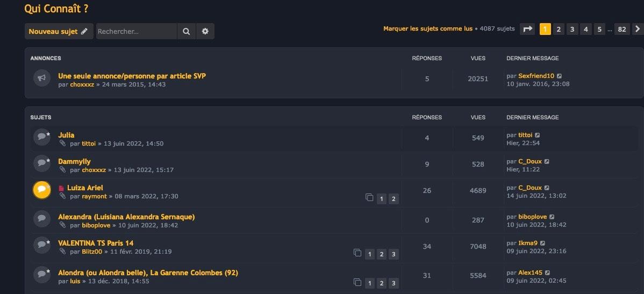Go to page 2 of the topic list
Image resolution: width=644 pixels, height=294 pixels.
click(x=559, y=29)
